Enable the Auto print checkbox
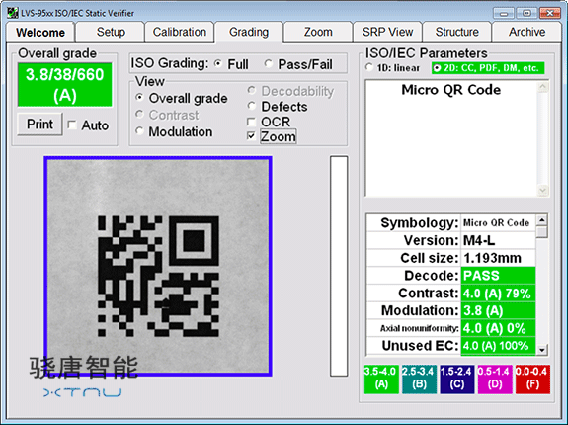 pyautogui.click(x=72, y=125)
